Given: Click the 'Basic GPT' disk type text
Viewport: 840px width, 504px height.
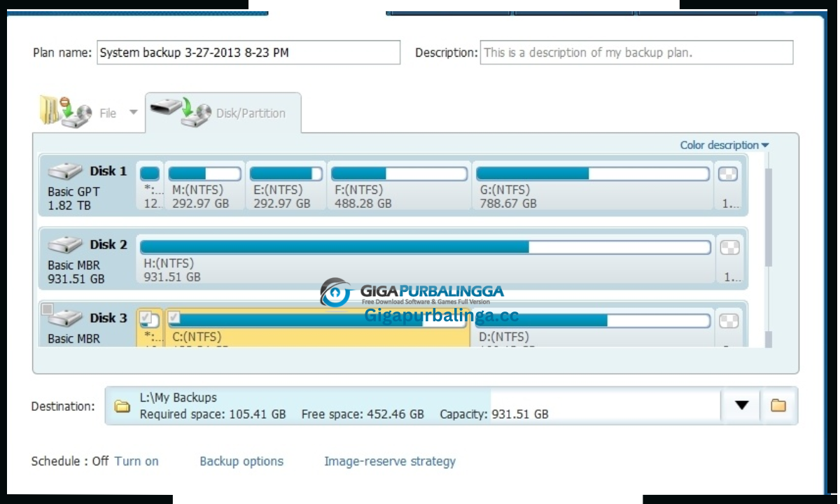Looking at the screenshot, I should (73, 192).
